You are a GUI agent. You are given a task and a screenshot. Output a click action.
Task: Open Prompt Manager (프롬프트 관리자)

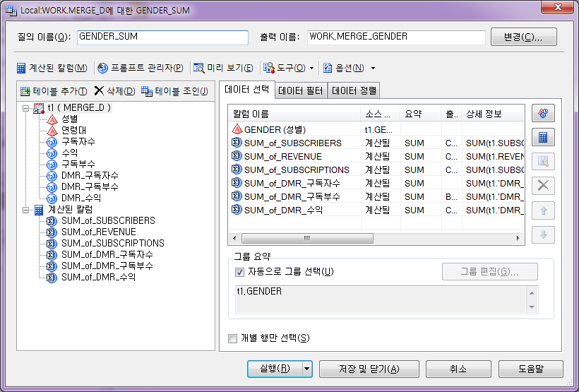[141, 68]
